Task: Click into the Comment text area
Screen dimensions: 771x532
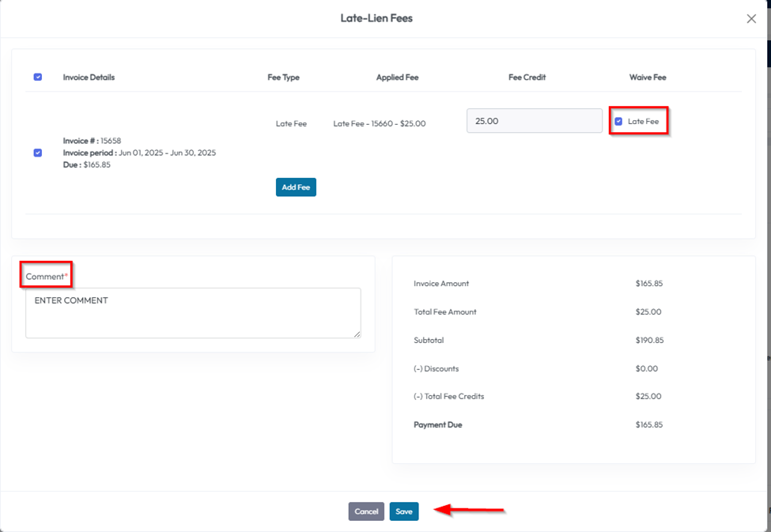Action: (x=193, y=313)
